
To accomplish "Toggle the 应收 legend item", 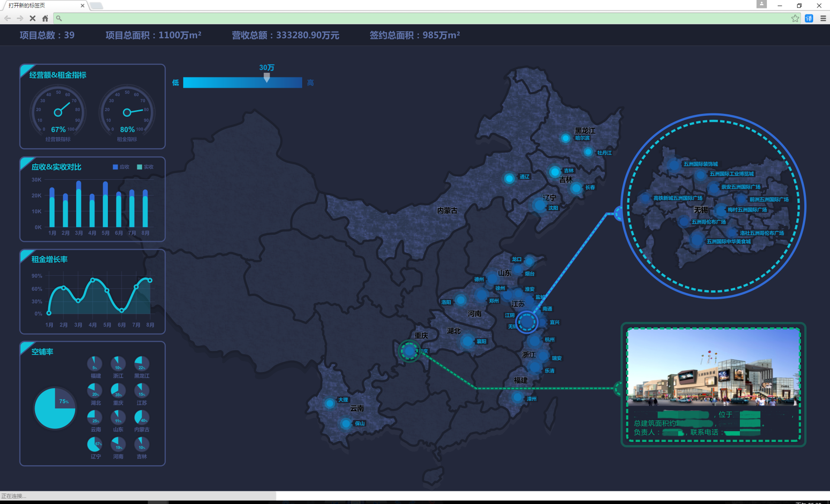I will coord(121,167).
